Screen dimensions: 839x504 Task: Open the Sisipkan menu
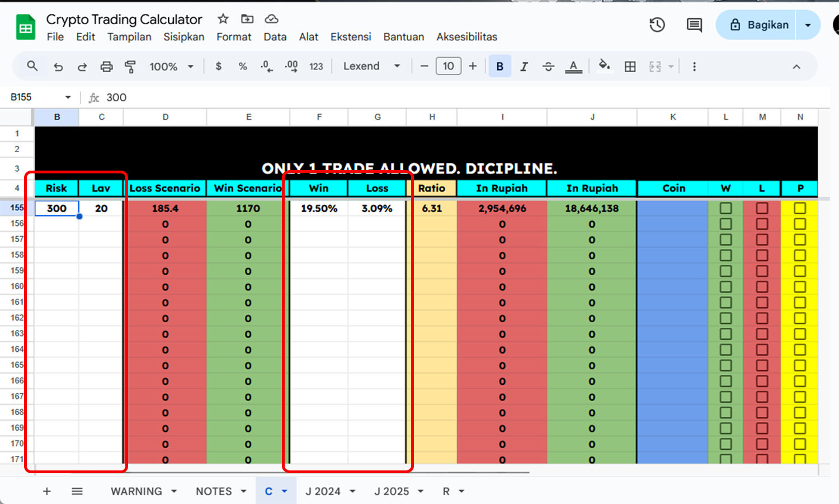(x=183, y=37)
